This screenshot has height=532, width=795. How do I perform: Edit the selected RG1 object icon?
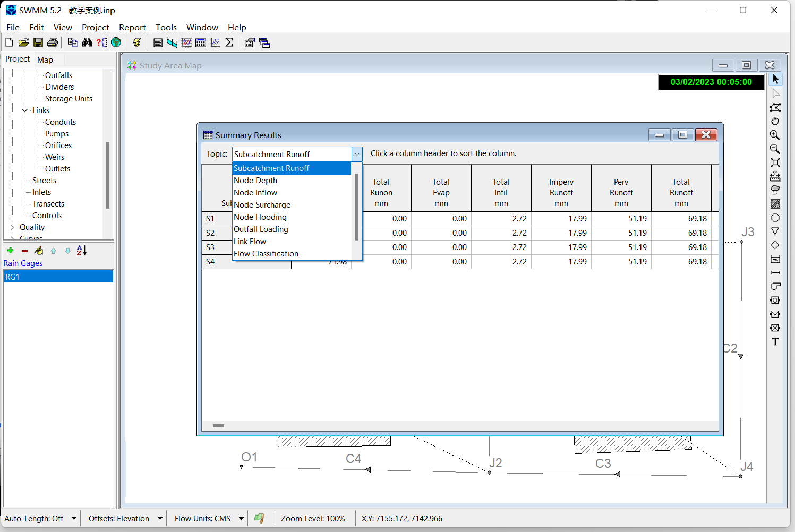[39, 251]
